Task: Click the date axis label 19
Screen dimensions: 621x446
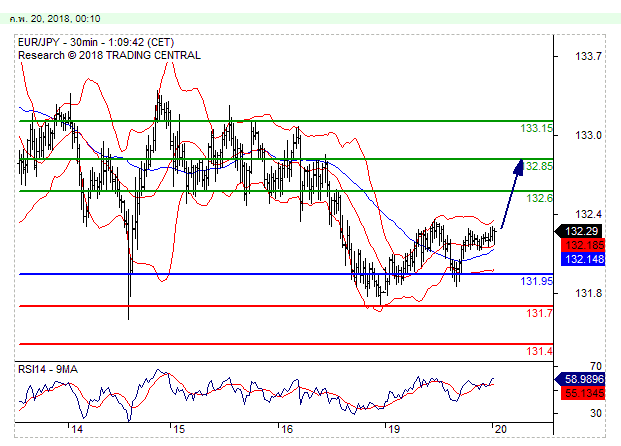Action: (394, 429)
